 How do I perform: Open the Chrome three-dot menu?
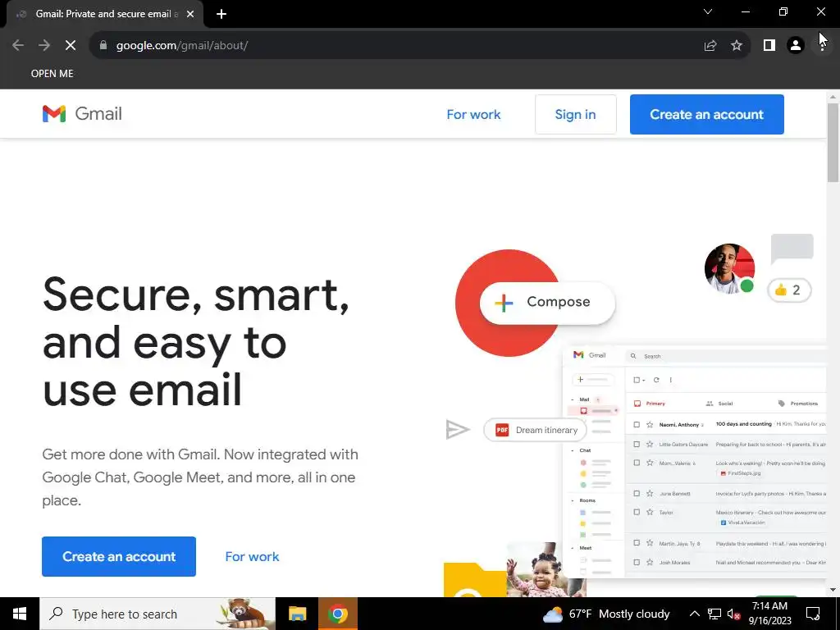click(822, 46)
